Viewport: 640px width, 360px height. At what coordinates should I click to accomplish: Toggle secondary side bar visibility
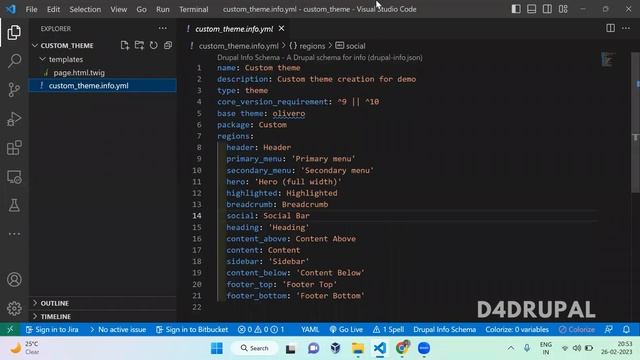click(547, 9)
